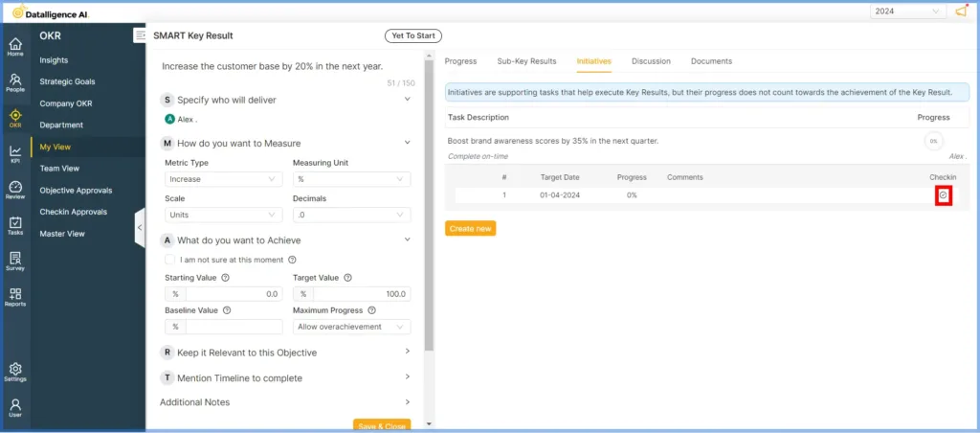Open the Documents tab
The image size is (980, 433).
click(x=711, y=61)
